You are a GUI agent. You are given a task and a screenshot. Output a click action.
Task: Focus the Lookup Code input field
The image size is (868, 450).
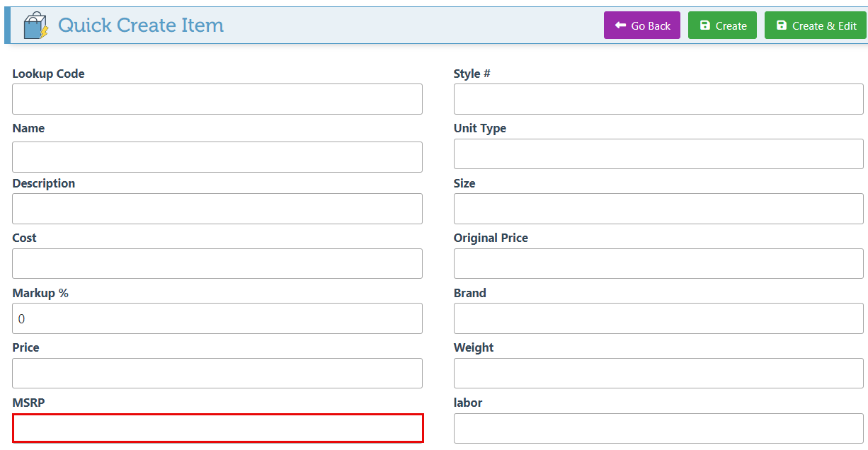(x=217, y=99)
